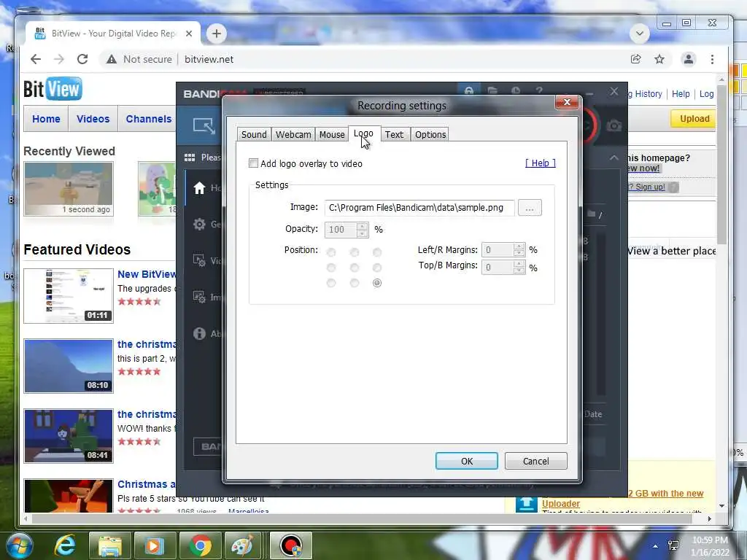747x560 pixels.
Task: Go back in Chrome browser
Action: [x=36, y=59]
